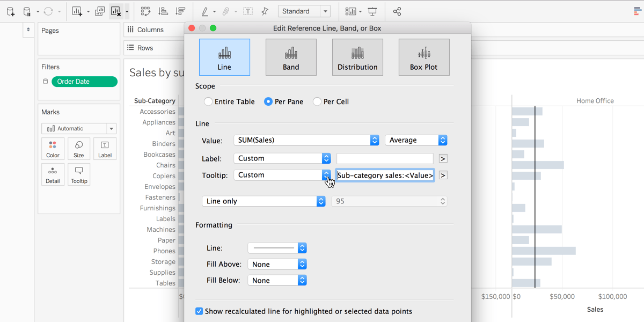Click the Highlight pen icon
The height and width of the screenshot is (322, 644).
205,11
